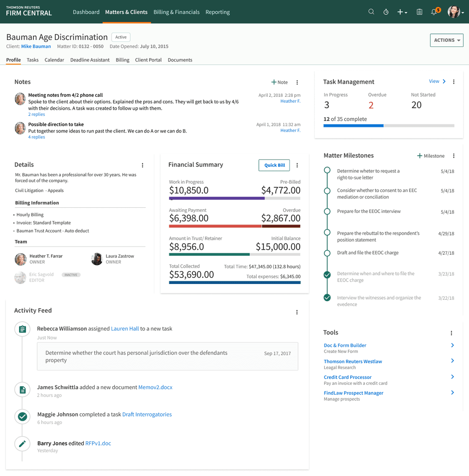Mark right-to-sue letter milestone complete

(x=327, y=170)
